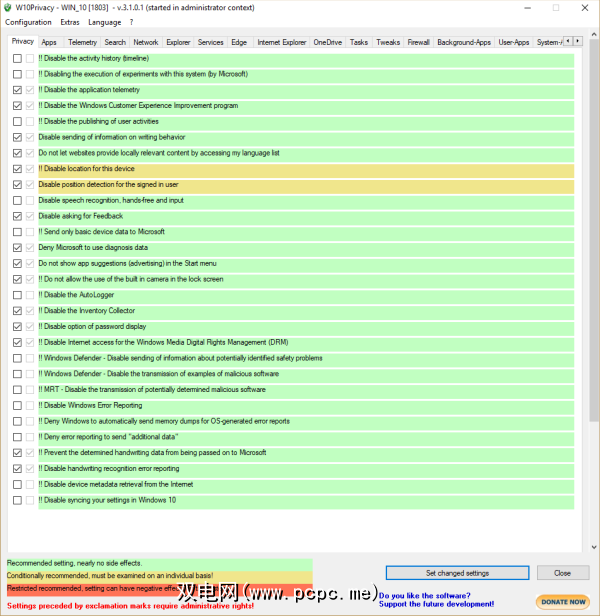Viewport: 600px width, 616px height.
Task: Toggle 'Disable option of password display' checkbox
Action: click(17, 326)
